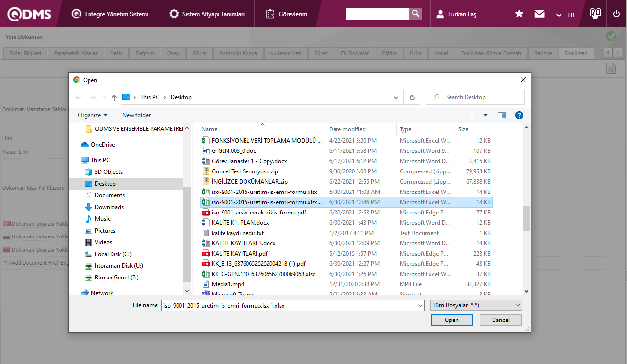Viewport: 627px width, 364px height.
Task: Click the power logout icon
Action: point(616,14)
